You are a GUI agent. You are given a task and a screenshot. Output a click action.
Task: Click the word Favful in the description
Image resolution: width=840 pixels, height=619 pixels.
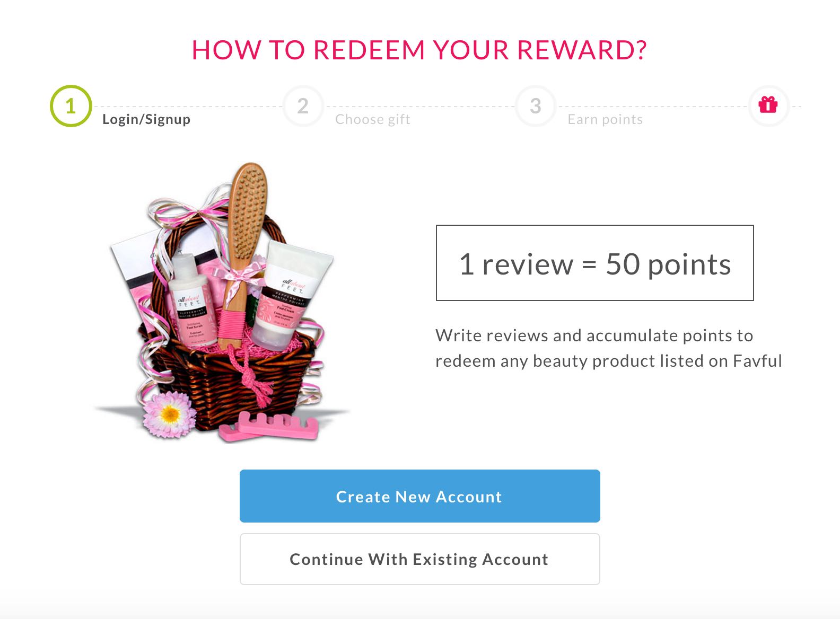(x=757, y=361)
